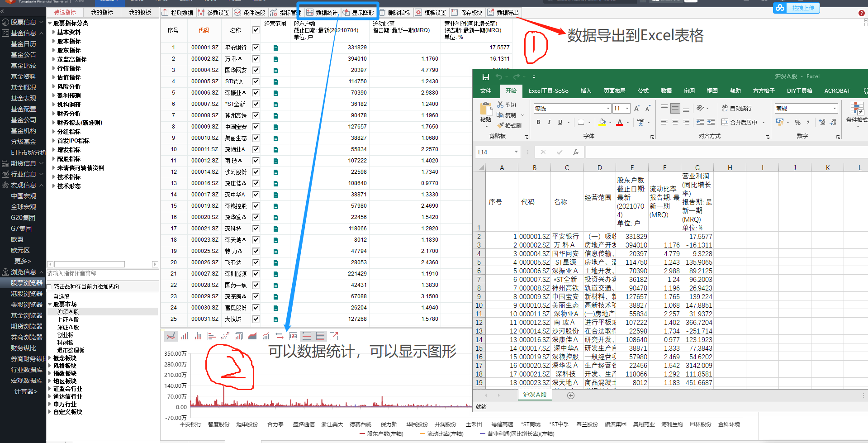The width and height of the screenshot is (868, 443).
Task: Open the Excel Name Box dropdown arrow
Action: pos(516,152)
